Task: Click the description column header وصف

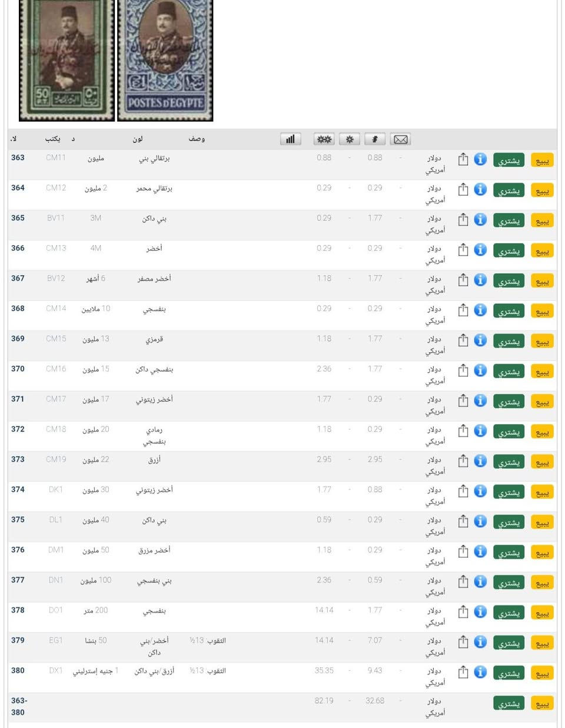Action: [x=197, y=139]
